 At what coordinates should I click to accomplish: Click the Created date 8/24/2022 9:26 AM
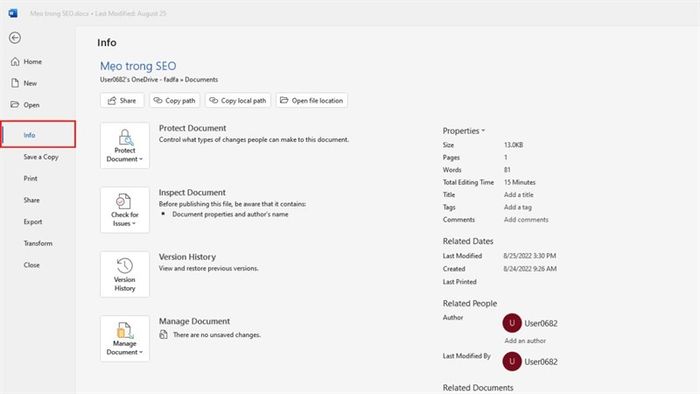[x=529, y=269]
